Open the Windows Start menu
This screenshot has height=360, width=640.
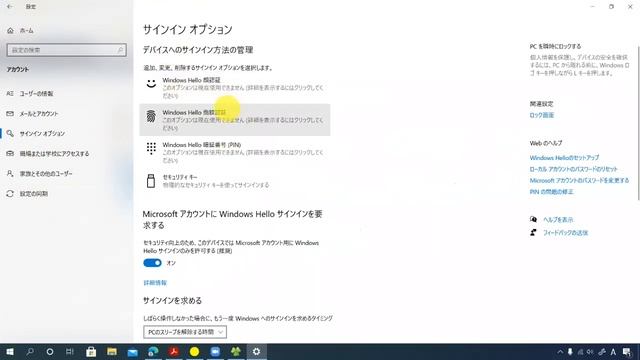tap(10, 351)
